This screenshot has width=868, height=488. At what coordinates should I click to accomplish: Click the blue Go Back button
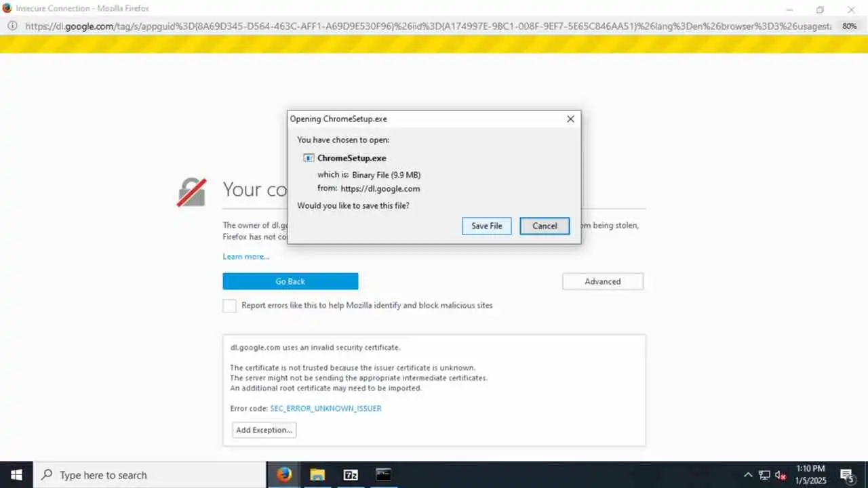pos(290,281)
